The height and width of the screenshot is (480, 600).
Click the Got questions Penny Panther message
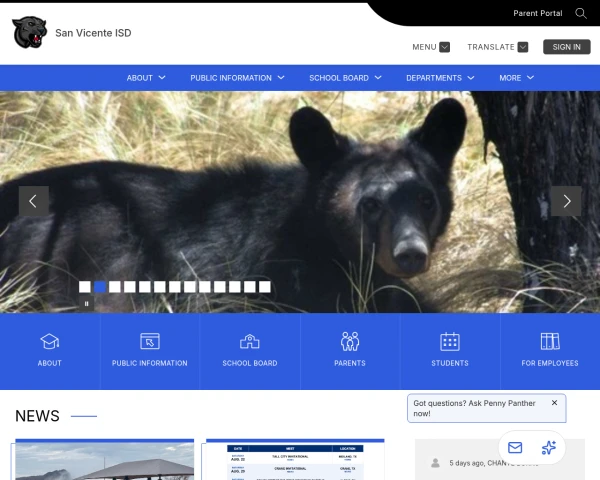(x=474, y=408)
